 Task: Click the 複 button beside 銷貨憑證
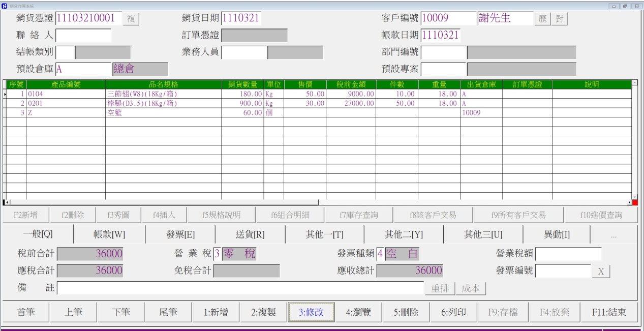[132, 19]
